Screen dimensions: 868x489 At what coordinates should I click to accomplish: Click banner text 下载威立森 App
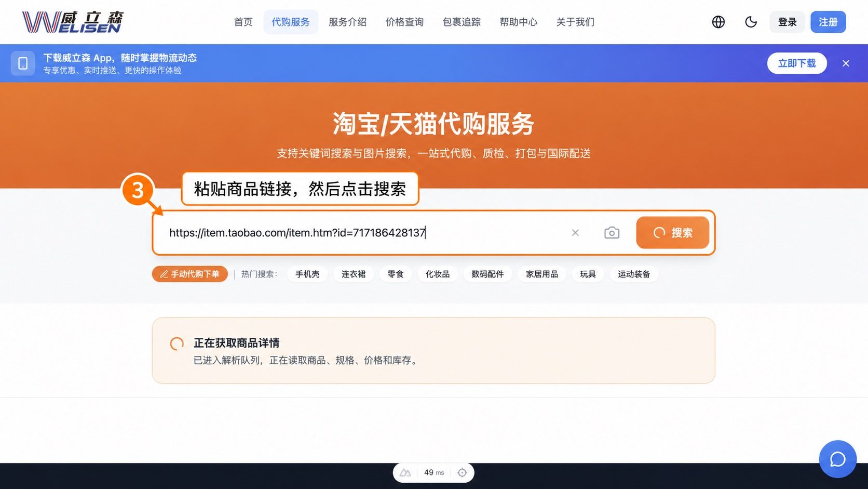(78, 58)
